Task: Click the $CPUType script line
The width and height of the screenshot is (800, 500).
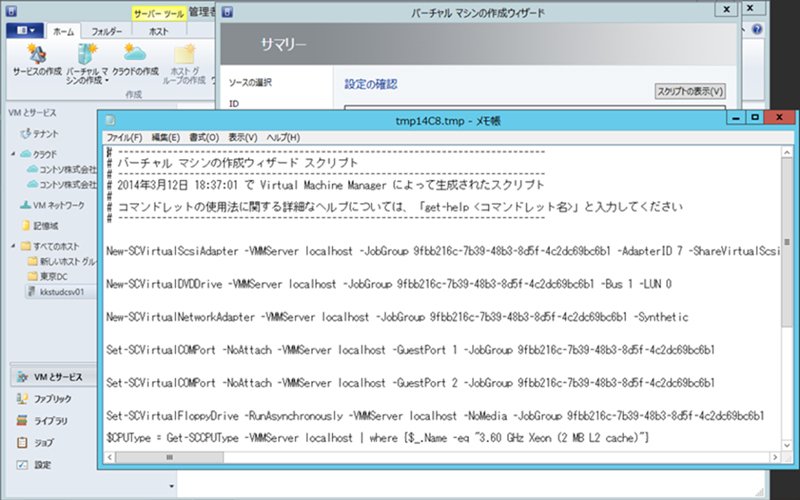Action: tap(378, 438)
